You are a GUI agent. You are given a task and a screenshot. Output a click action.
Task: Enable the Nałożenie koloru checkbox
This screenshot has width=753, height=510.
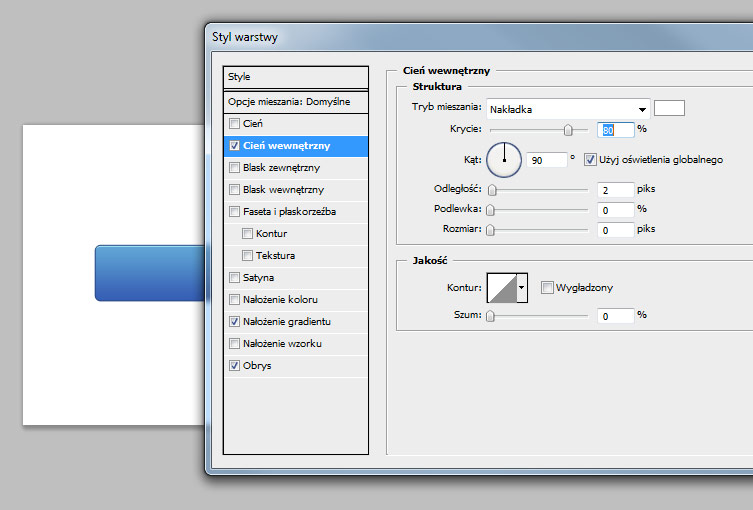(234, 300)
